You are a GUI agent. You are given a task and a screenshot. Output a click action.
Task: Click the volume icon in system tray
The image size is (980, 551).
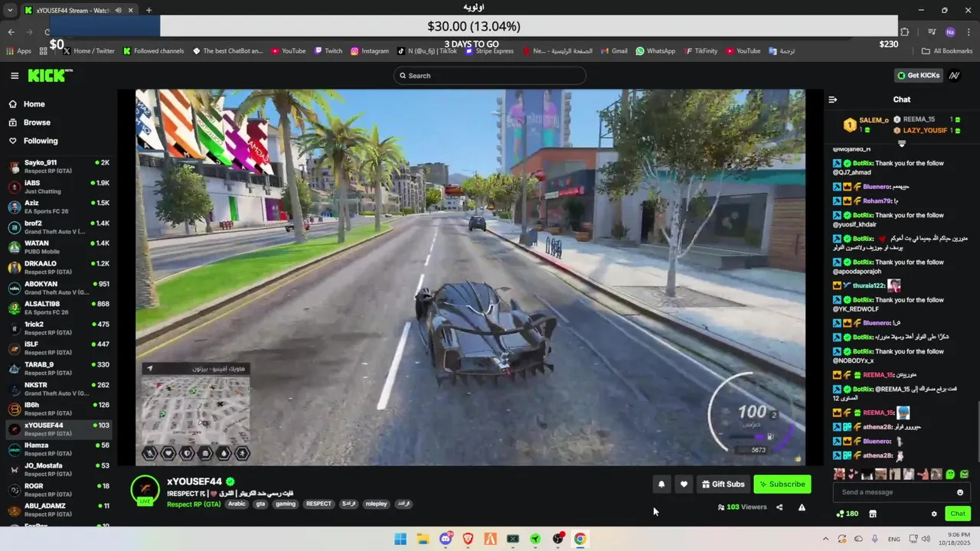926,539
